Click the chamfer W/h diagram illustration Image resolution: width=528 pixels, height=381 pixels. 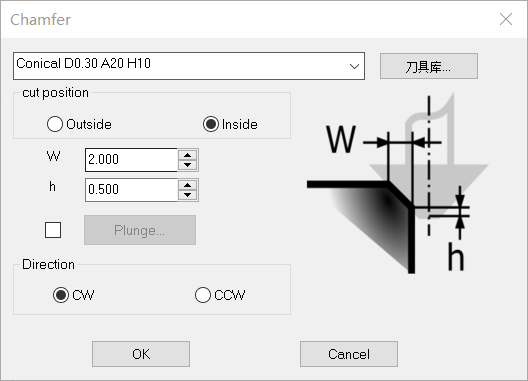pos(398,183)
